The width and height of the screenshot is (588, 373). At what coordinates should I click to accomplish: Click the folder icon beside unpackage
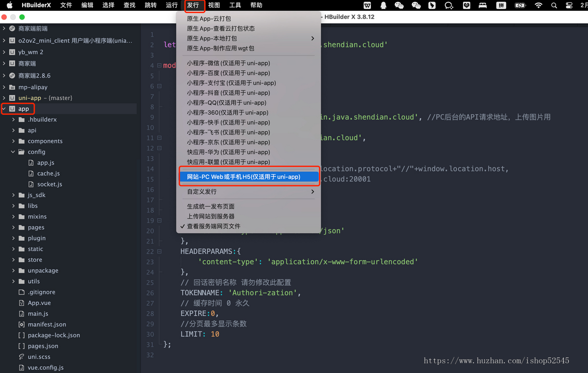(x=22, y=271)
